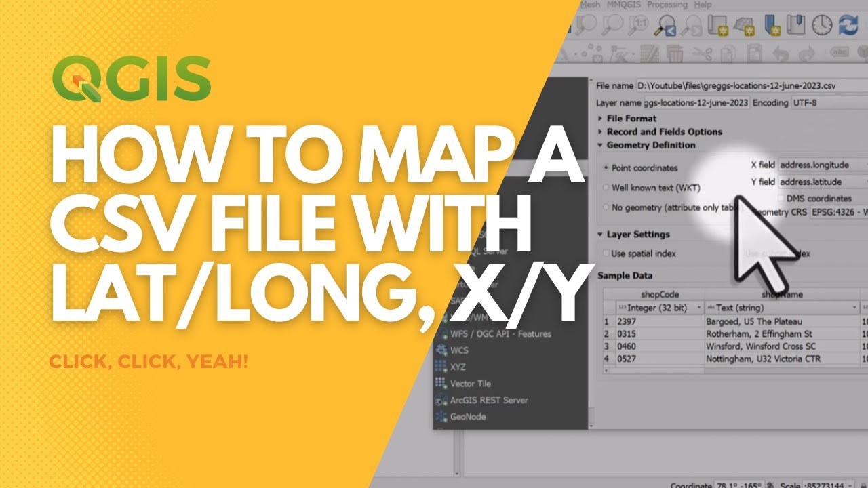The width and height of the screenshot is (868, 488).
Task: Open the Encoding UTF-8 dropdown
Action: point(829,103)
